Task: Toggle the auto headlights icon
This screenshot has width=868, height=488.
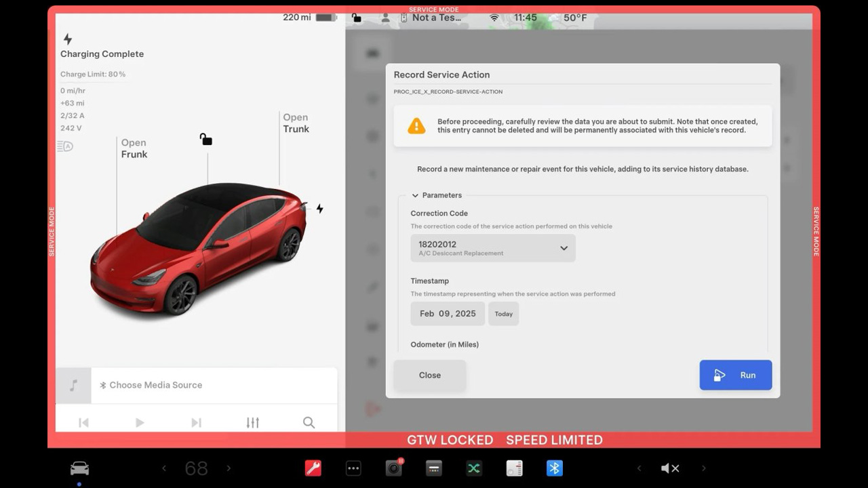Action: (x=65, y=146)
